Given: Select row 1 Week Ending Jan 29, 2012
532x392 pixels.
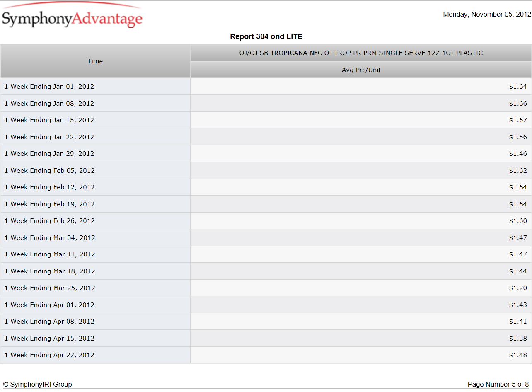Looking at the screenshot, I should 266,154.
